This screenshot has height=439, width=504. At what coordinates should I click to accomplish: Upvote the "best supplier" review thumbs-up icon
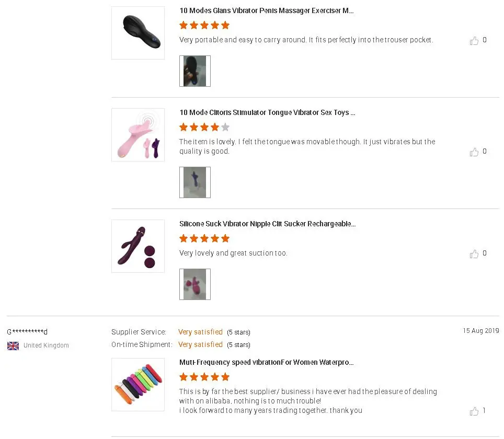tap(474, 411)
